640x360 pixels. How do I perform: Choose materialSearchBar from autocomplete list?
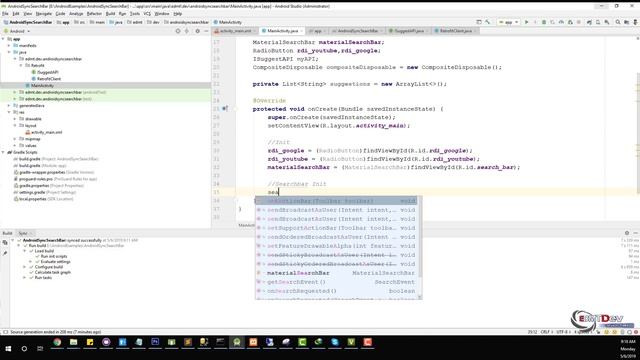click(x=337, y=273)
